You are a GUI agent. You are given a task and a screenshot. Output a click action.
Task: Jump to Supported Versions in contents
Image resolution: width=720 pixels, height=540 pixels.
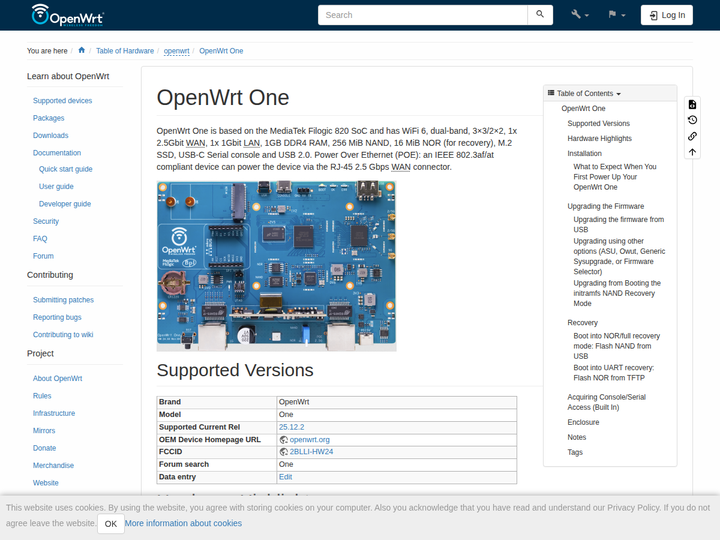point(598,124)
